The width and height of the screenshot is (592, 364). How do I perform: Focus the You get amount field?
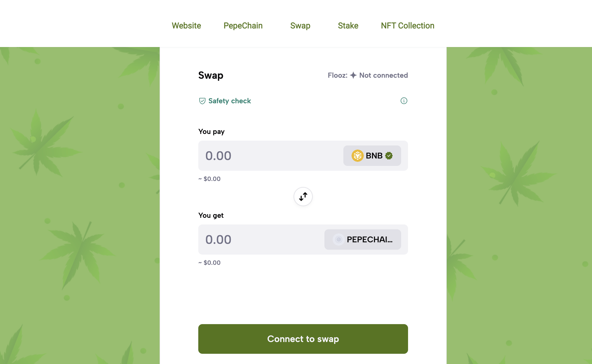click(261, 240)
